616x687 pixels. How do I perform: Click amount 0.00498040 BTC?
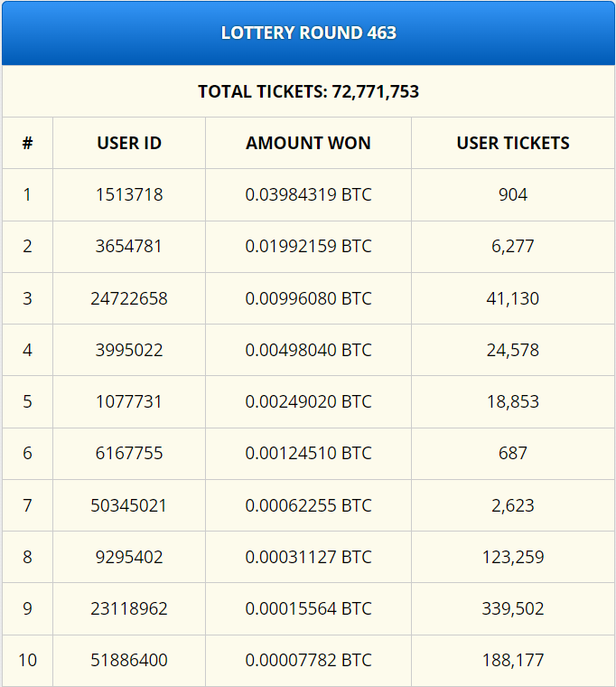[308, 350]
